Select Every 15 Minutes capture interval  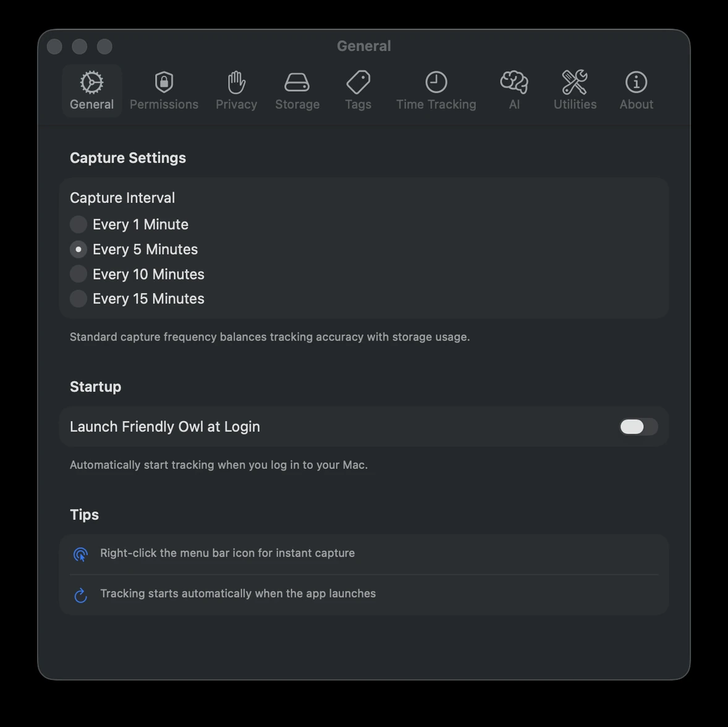[x=78, y=299]
